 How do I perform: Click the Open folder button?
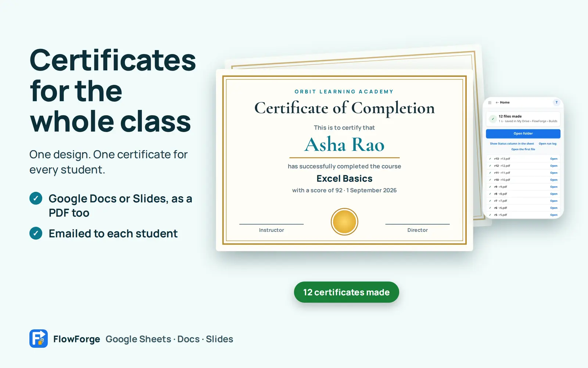pyautogui.click(x=523, y=134)
